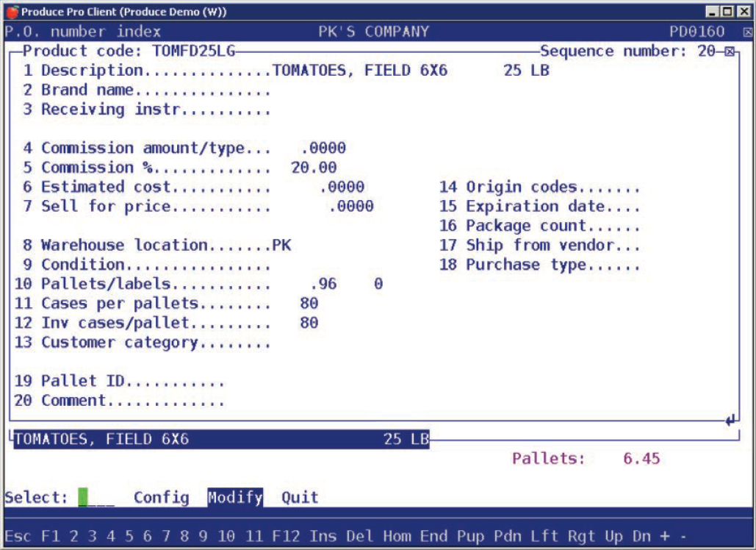Click End in the bottom key bar
756x550 pixels.
(x=433, y=536)
